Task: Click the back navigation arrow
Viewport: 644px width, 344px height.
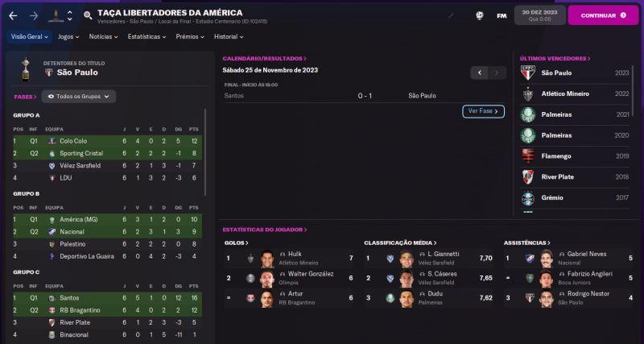Action: pyautogui.click(x=13, y=15)
